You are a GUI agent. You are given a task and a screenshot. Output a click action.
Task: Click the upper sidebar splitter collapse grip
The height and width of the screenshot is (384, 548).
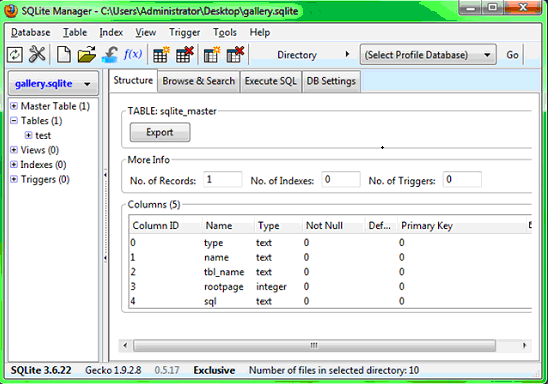105,175
